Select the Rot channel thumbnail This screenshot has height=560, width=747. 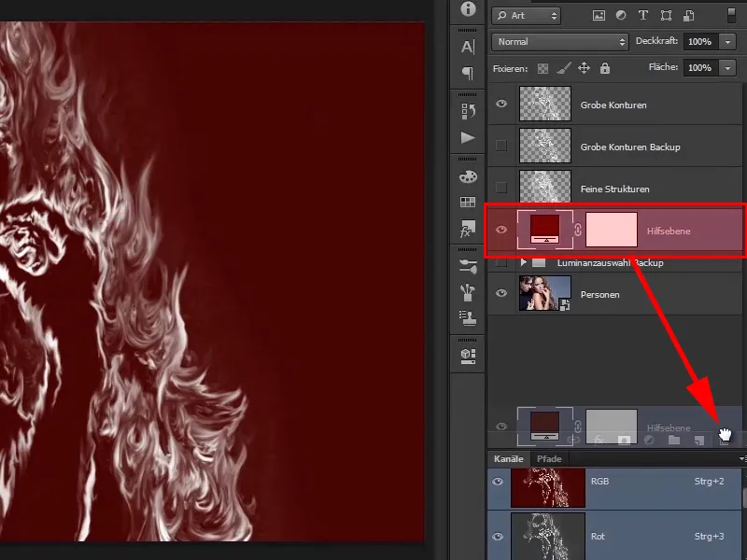coord(548,536)
